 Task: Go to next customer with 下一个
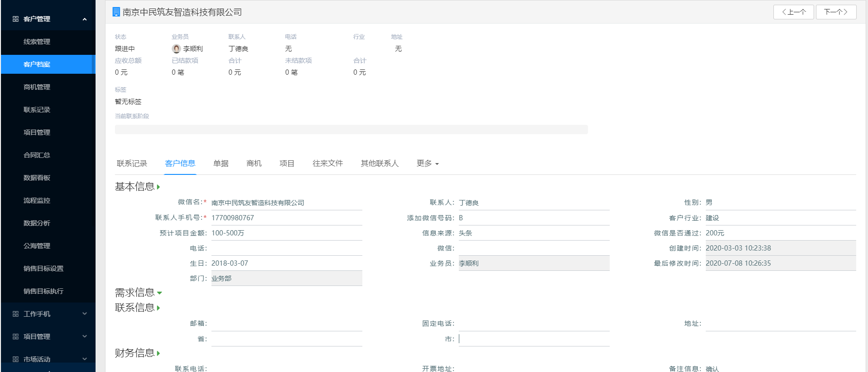click(x=836, y=12)
